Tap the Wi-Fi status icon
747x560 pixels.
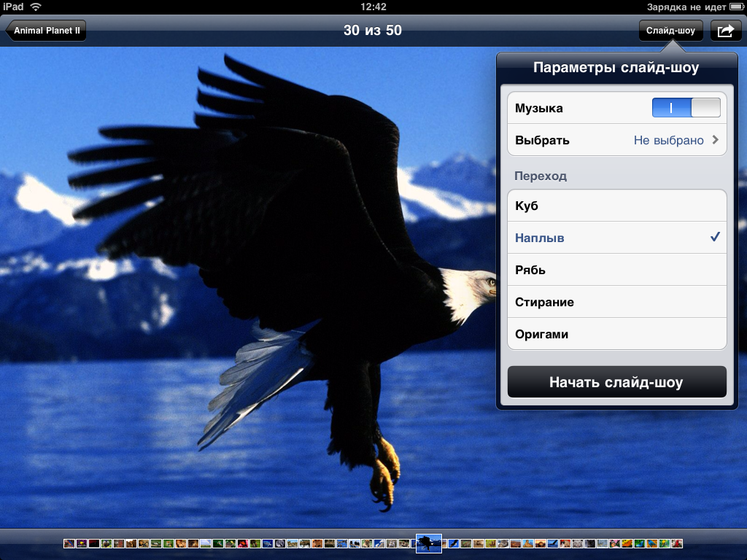[36, 7]
